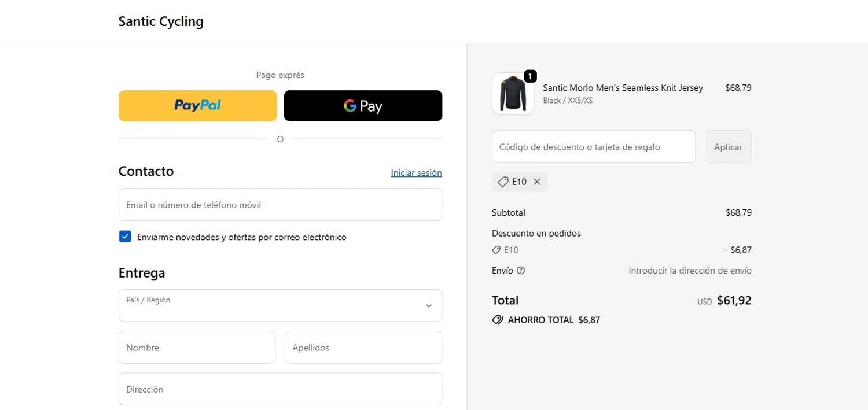Click 'Santic Morlo Men's Seamless Knit Jersey' text
This screenshot has width=868, height=410.
tap(623, 88)
